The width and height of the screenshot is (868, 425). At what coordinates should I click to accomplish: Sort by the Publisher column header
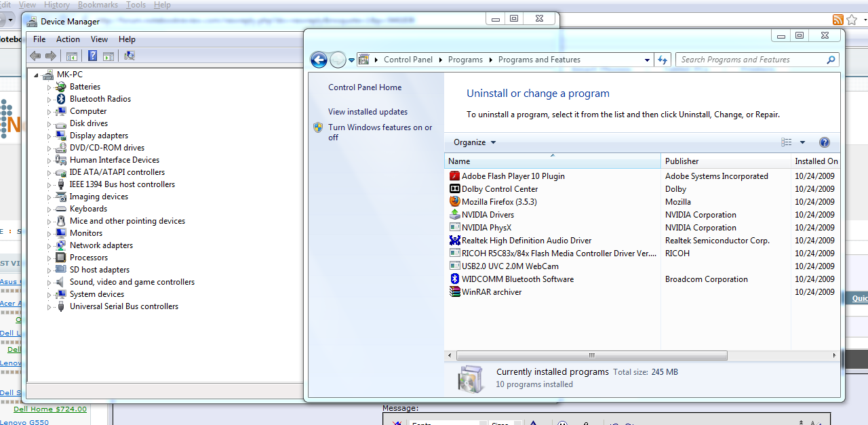[x=726, y=161]
